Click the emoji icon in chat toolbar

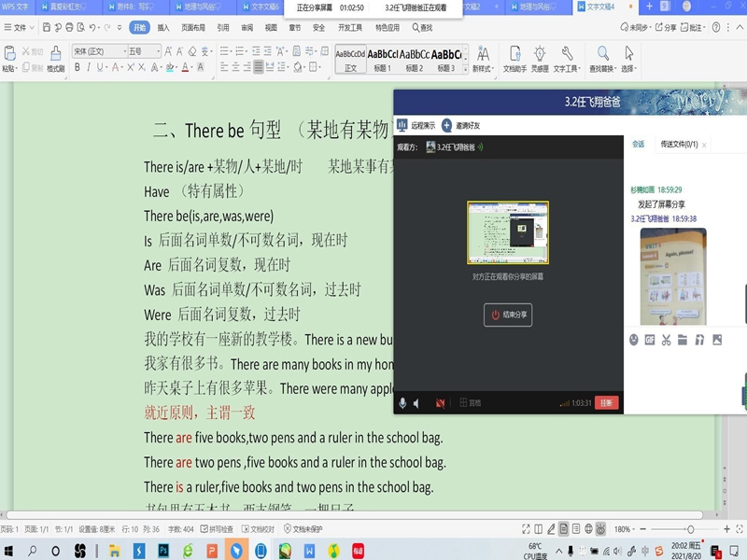pos(634,340)
